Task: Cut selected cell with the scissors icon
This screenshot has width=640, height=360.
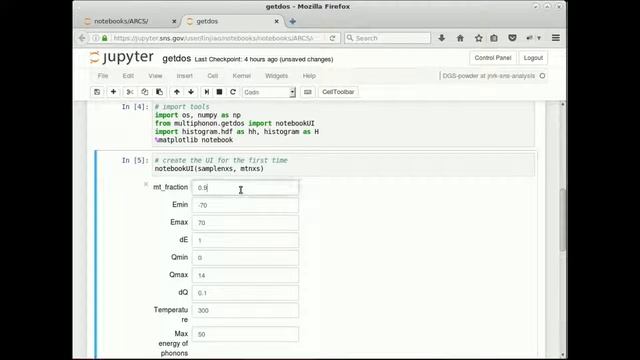Action: [130, 92]
